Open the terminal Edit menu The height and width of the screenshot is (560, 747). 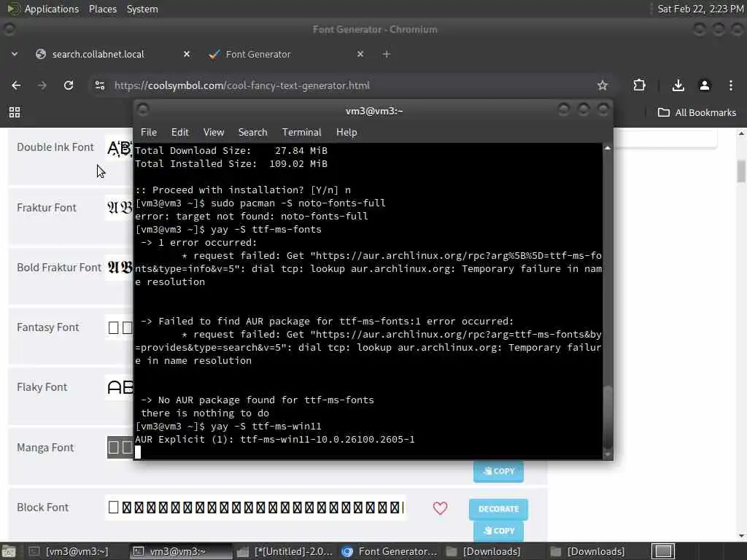[179, 132]
